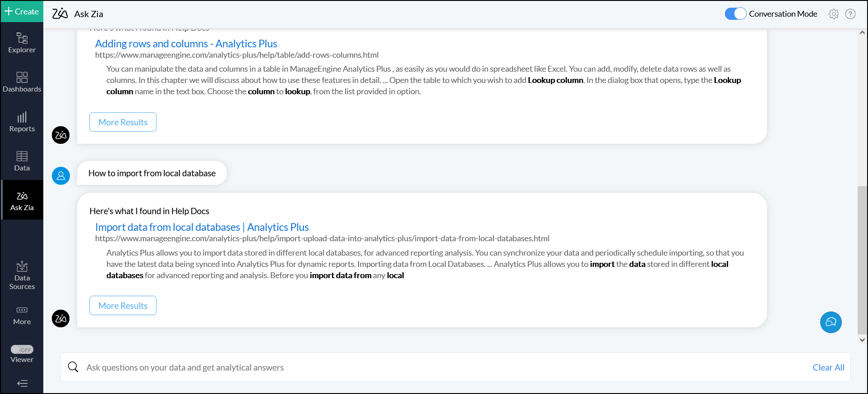Go to the Reports section
Image resolution: width=868 pixels, height=394 pixels.
[22, 122]
